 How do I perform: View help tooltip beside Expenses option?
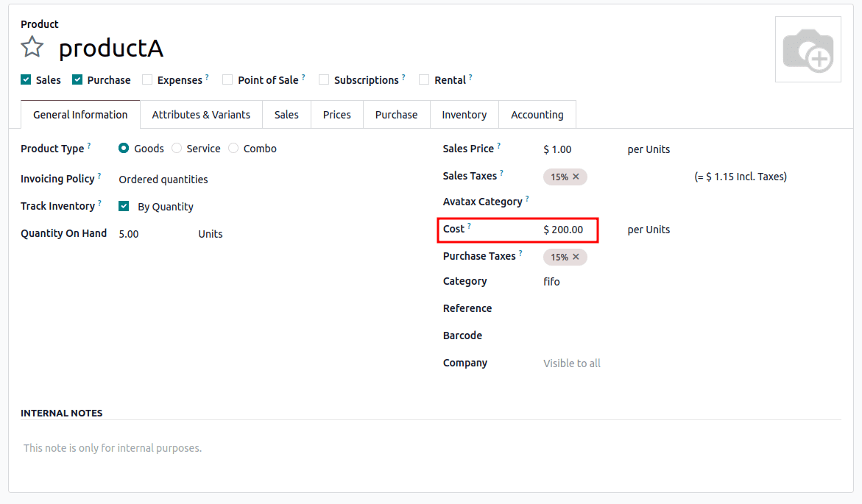click(207, 77)
